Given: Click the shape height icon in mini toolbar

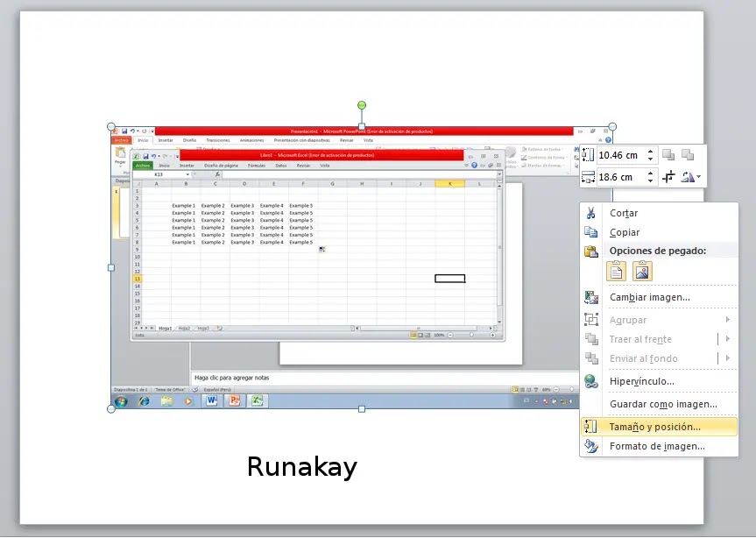Looking at the screenshot, I should [x=588, y=155].
